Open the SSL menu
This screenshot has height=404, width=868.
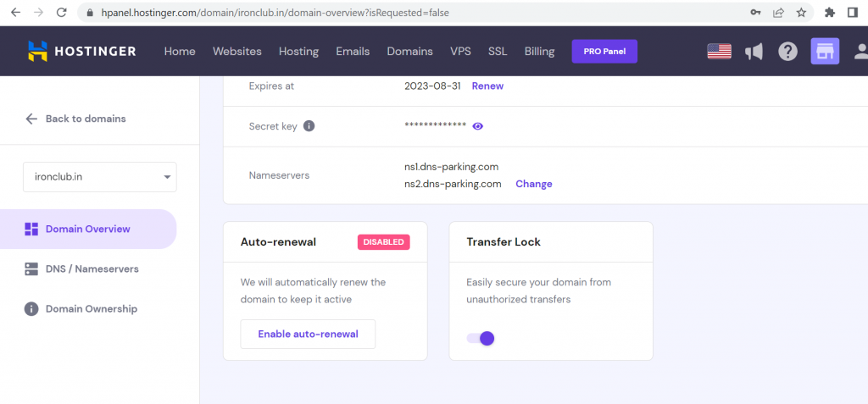[498, 52]
